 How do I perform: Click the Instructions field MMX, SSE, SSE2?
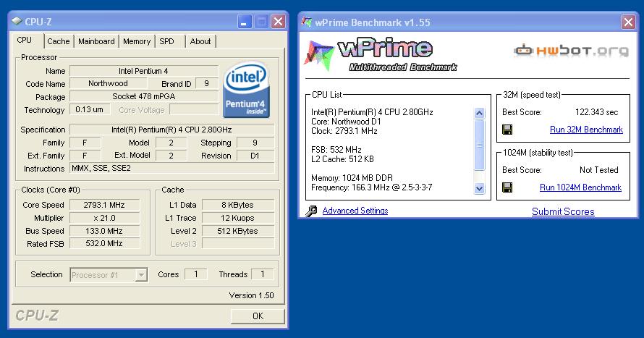(171, 168)
